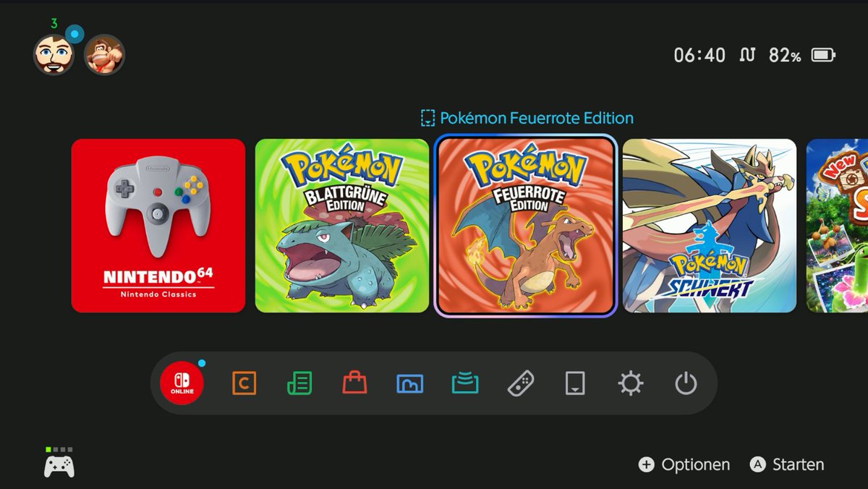Open System Settings gear icon
This screenshot has width=868, height=489.
click(x=631, y=384)
